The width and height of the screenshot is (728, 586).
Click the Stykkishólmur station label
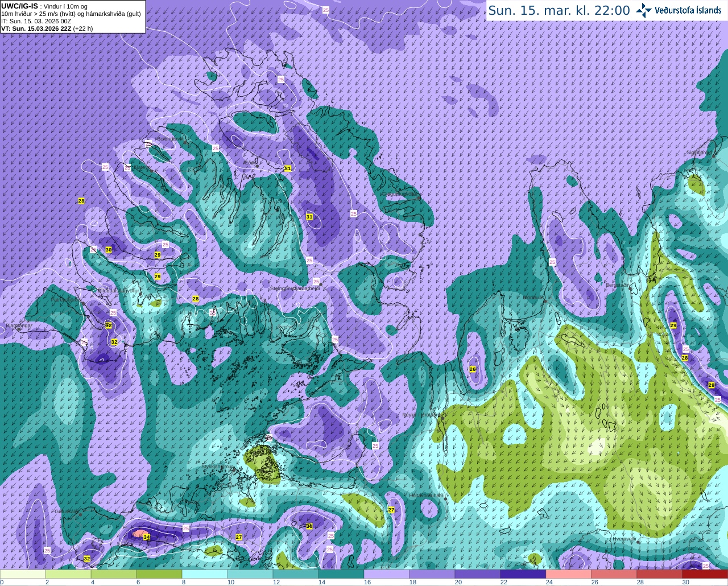click(218, 467)
